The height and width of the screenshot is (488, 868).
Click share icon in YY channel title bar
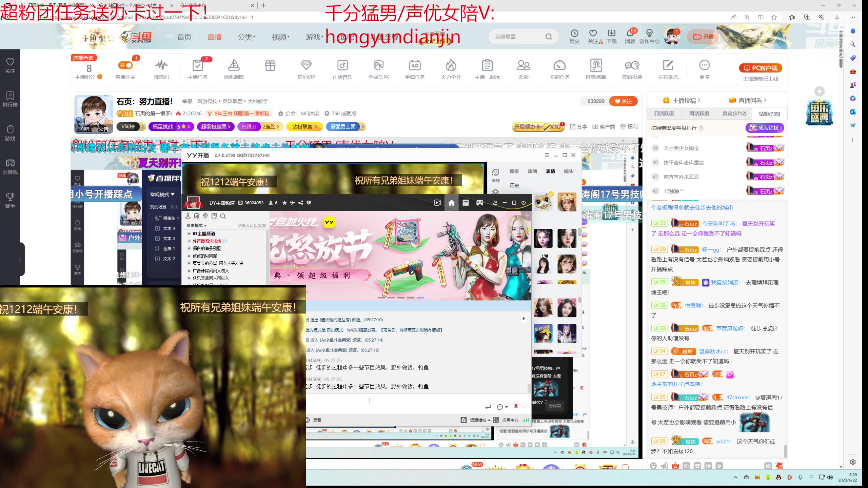click(301, 203)
